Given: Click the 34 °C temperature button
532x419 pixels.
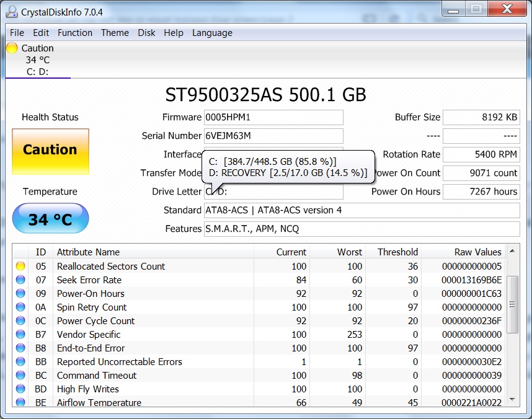Looking at the screenshot, I should 51,219.
